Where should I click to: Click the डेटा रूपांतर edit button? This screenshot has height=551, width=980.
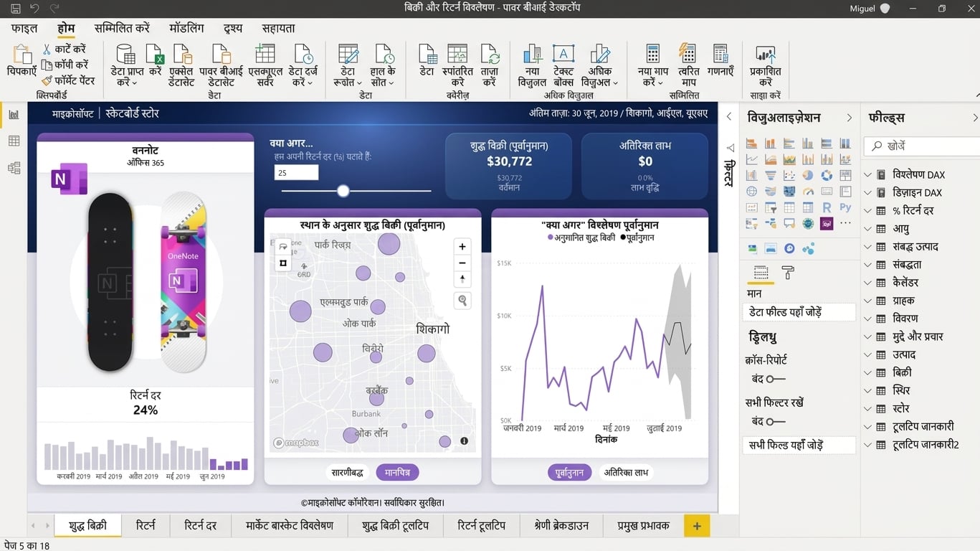pos(348,65)
